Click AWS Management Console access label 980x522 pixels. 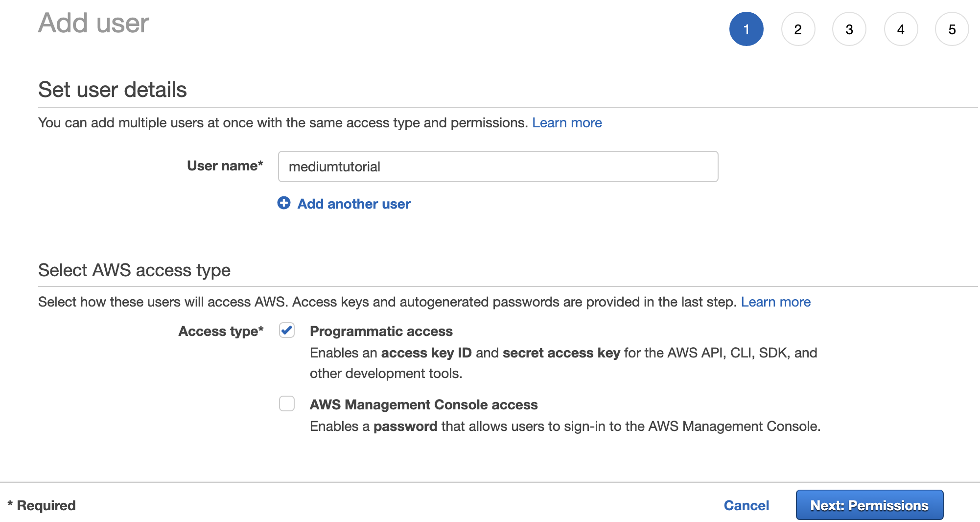(x=423, y=404)
